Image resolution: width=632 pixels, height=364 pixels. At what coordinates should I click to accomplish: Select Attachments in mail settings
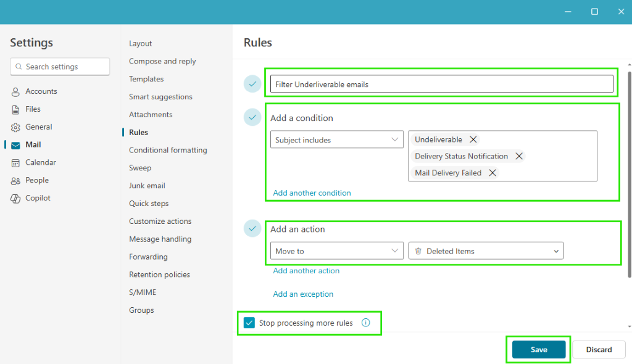tap(151, 115)
